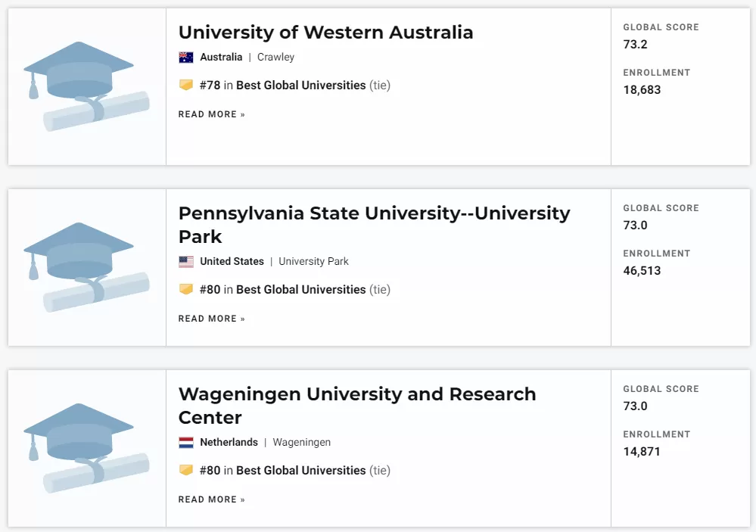Image resolution: width=756 pixels, height=532 pixels.
Task: Select Best Global Universities link next to #78
Action: (301, 86)
